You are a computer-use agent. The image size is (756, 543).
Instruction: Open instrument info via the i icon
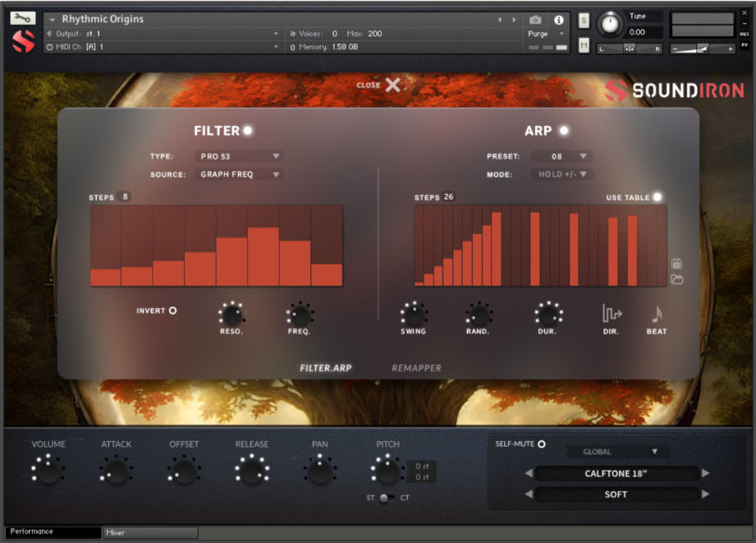pyautogui.click(x=557, y=19)
